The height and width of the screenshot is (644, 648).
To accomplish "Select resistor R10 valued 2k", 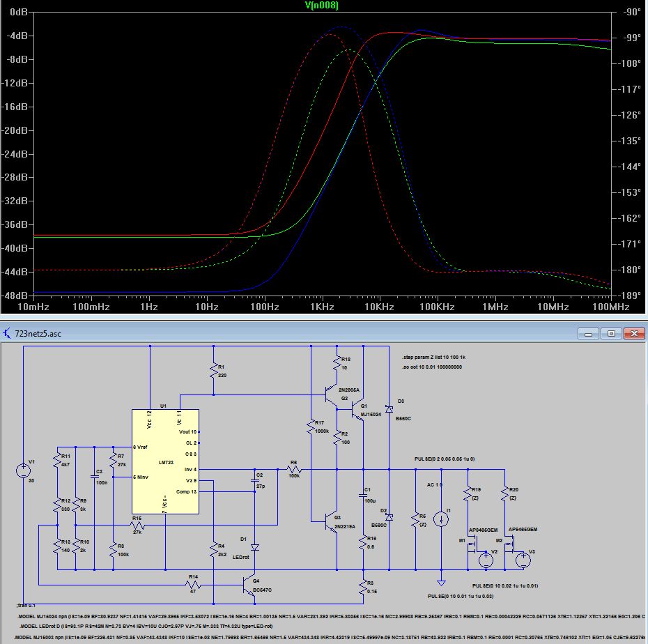I will 76,546.
